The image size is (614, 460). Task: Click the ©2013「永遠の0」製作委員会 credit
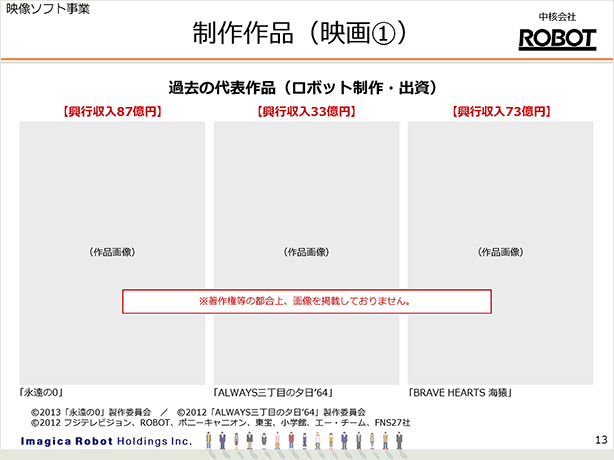91,412
